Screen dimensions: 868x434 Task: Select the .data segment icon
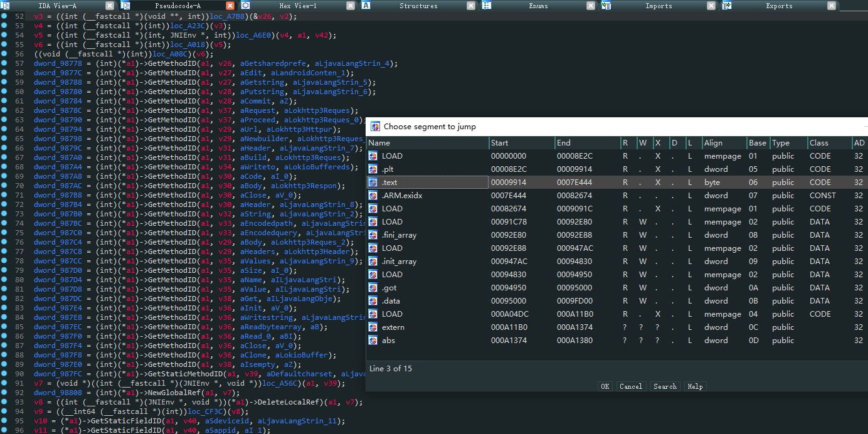[373, 301]
